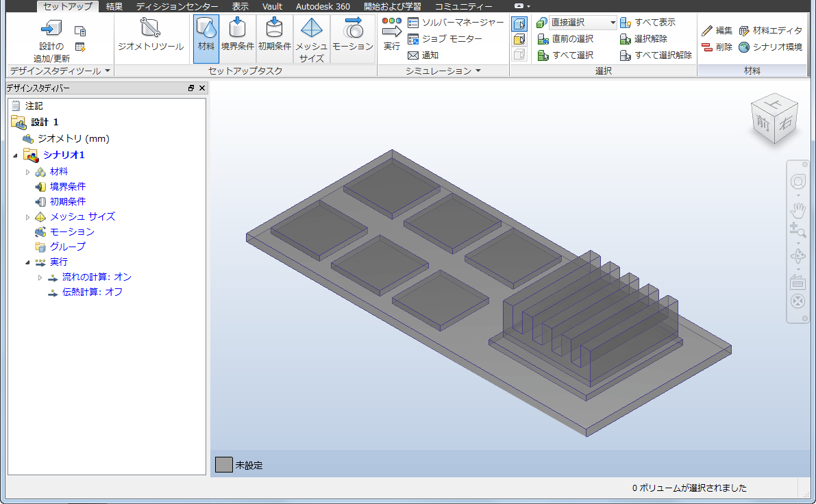Toggle volume selection mode icon
Viewport: 816px width, 504px height.
click(x=519, y=23)
